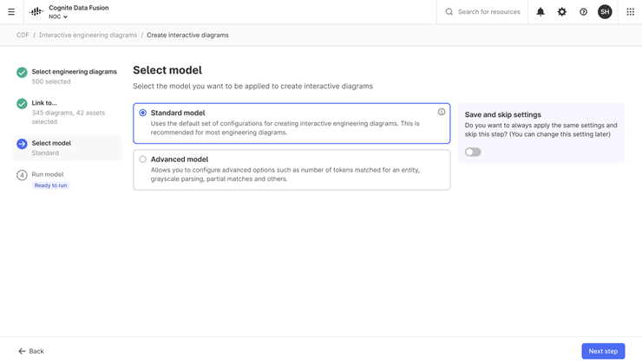Screen dimensions: 642x364
Task: Go back with the Back button
Action: coord(30,351)
